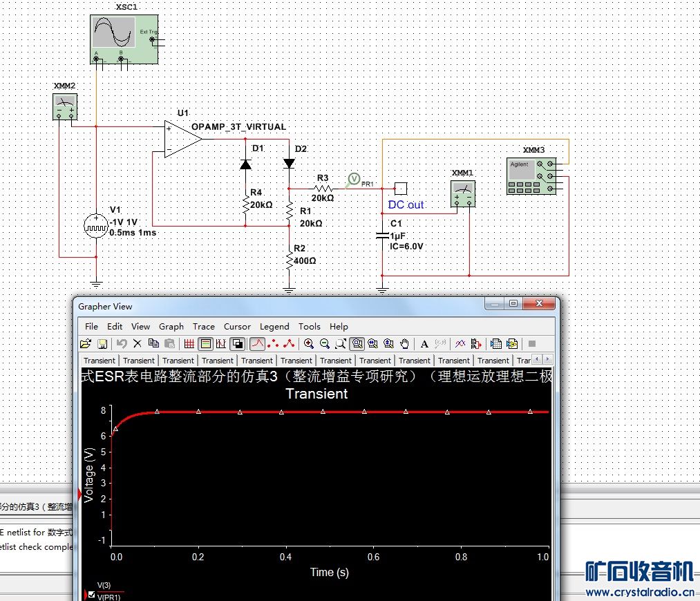Click the XMM3 Agilent multimeter instrument

click(531, 175)
